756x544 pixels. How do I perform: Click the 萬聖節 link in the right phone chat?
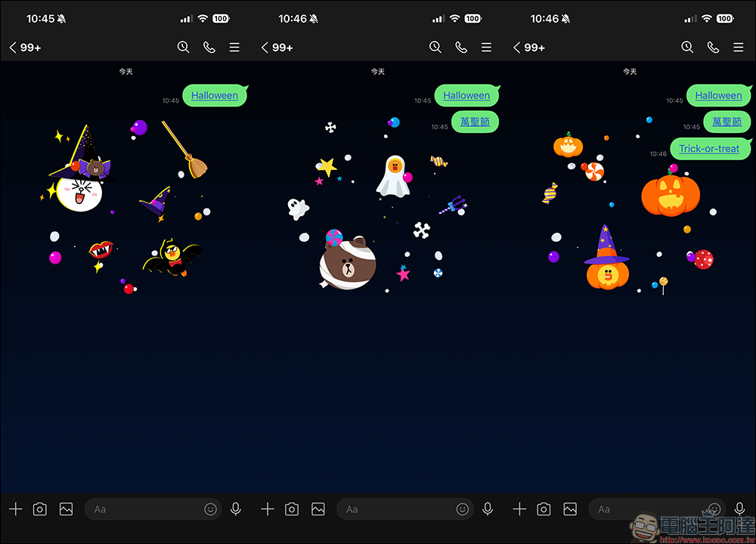coord(727,122)
